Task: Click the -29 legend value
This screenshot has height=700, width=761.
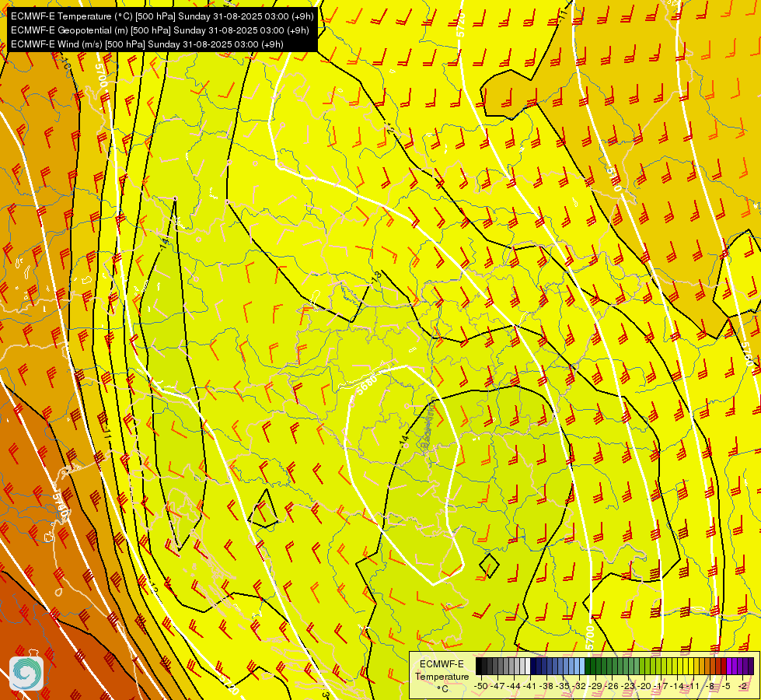Action: coord(595,687)
